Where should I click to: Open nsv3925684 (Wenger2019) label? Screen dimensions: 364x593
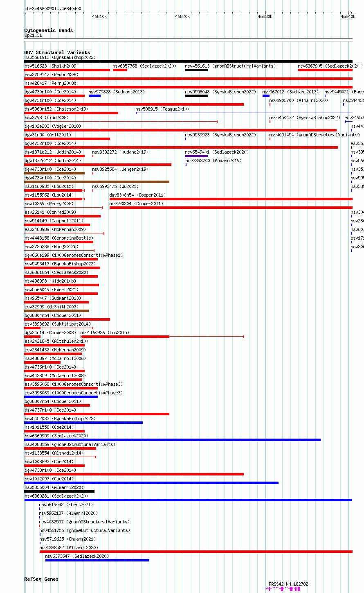tap(120, 169)
